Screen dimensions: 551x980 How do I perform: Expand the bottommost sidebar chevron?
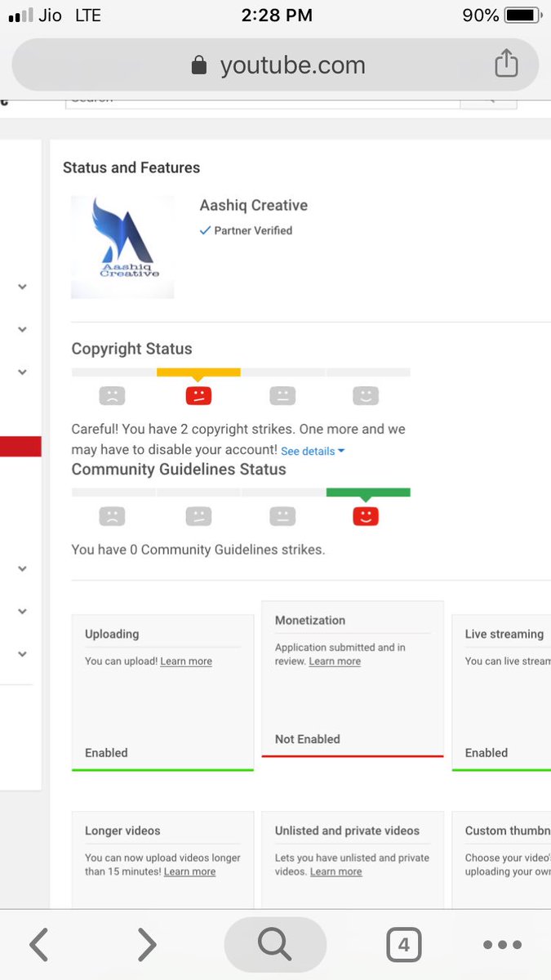click(x=23, y=653)
